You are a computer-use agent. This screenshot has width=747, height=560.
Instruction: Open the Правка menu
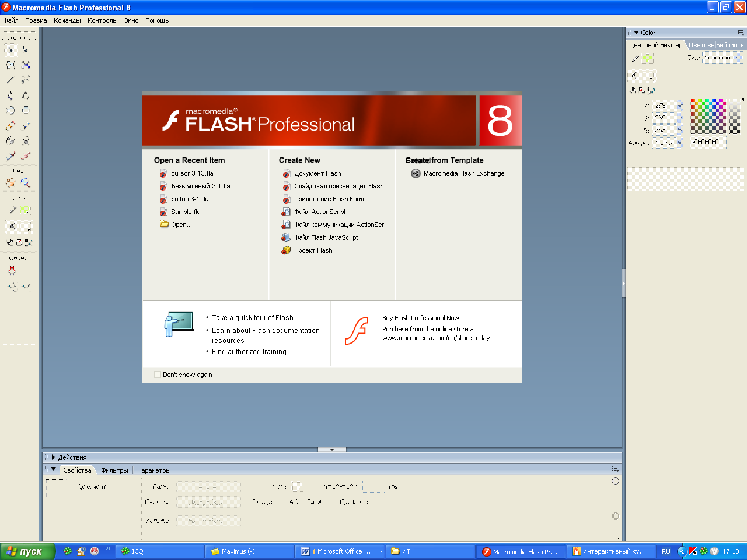click(36, 20)
